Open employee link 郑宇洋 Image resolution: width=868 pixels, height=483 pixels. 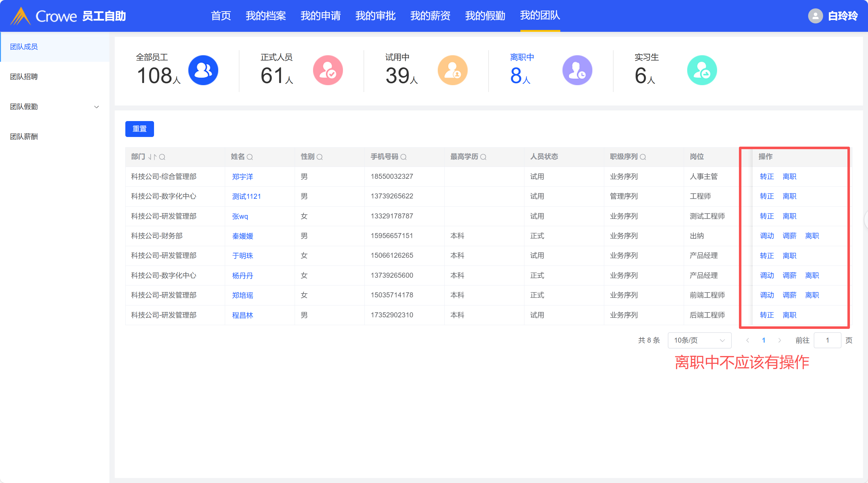tap(242, 177)
